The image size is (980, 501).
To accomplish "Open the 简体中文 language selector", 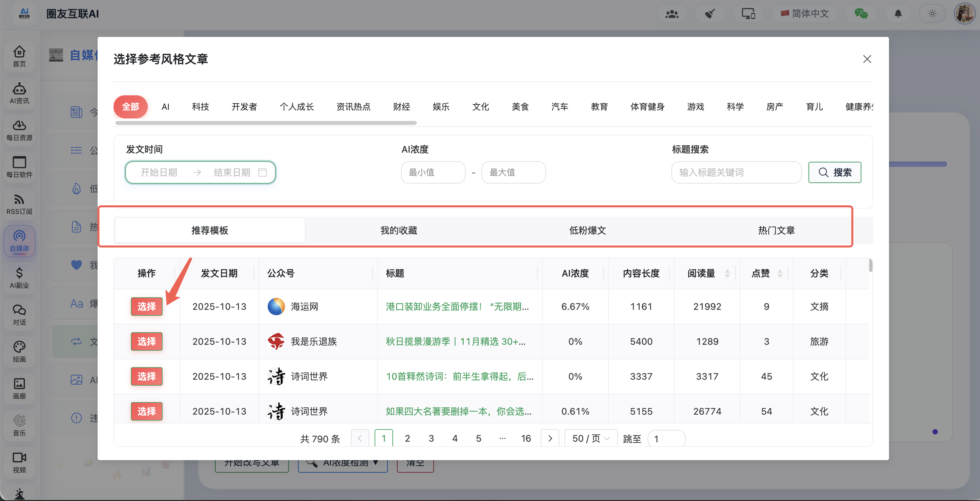I will 805,14.
